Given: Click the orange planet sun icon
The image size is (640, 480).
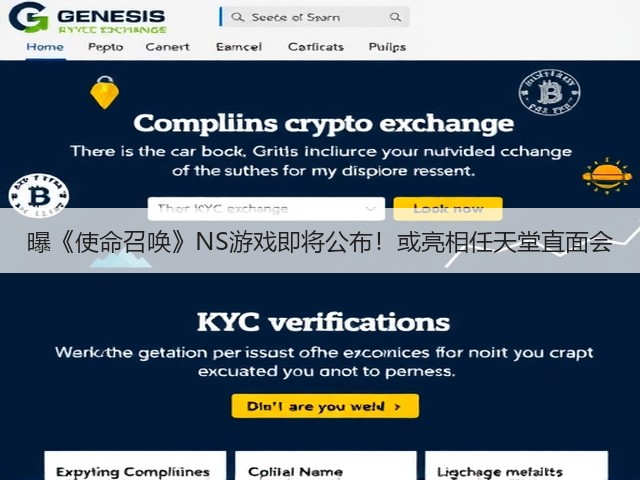Looking at the screenshot, I should tap(607, 176).
